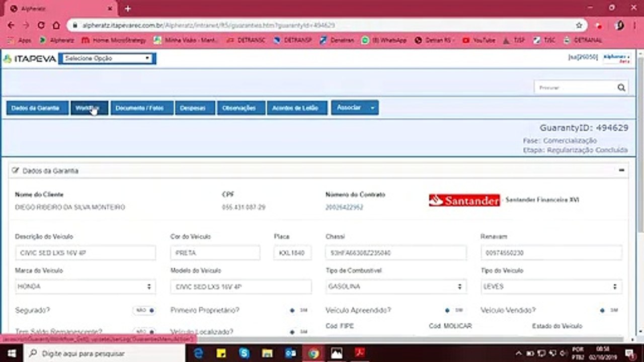644x362 pixels.
Task: Open contract number 20026422952 link
Action: point(344,207)
